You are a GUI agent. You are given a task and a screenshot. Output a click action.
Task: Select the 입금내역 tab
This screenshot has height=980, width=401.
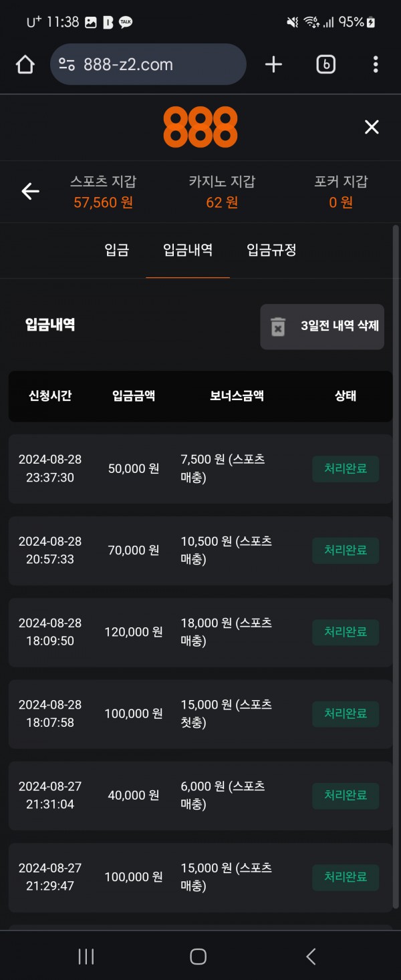click(188, 251)
